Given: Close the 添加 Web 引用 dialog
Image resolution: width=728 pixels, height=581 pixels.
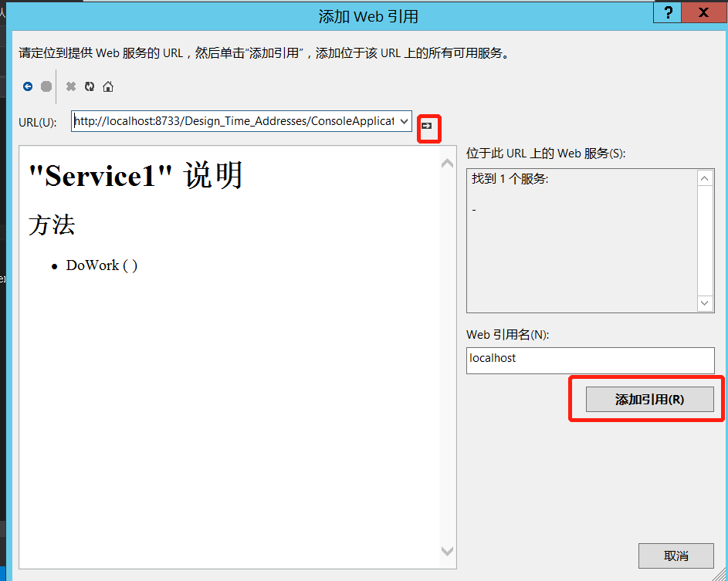Looking at the screenshot, I should pyautogui.click(x=704, y=12).
